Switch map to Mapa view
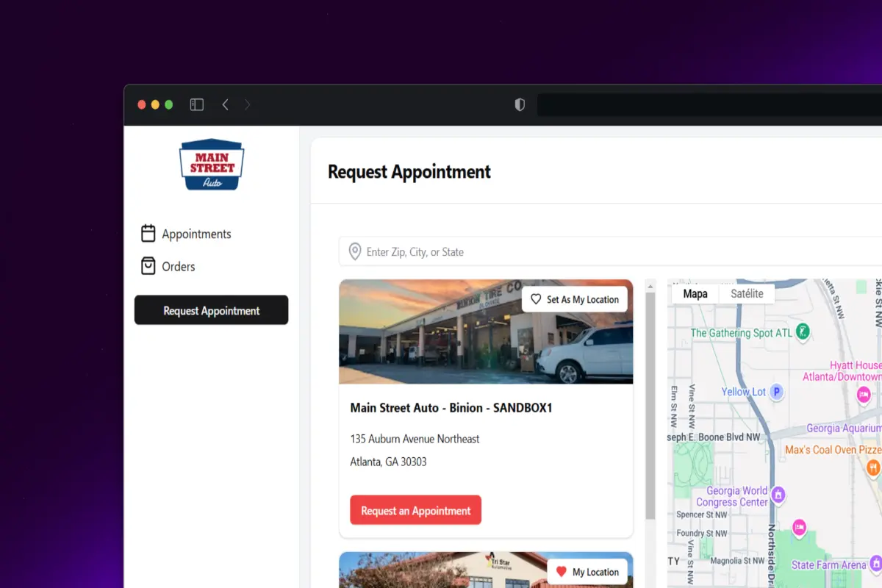Screen dimensions: 882x588 click(x=695, y=293)
